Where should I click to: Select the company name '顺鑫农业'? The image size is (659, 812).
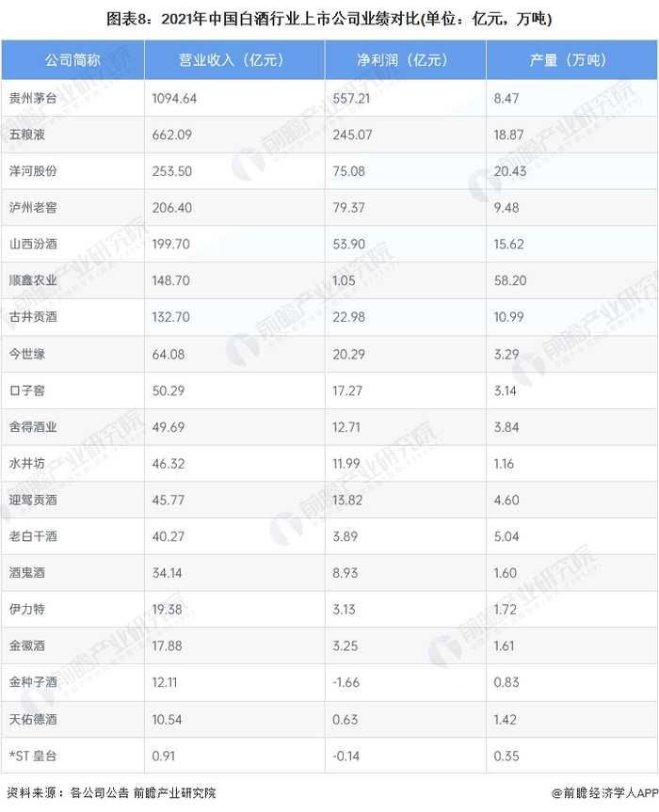[x=33, y=280]
